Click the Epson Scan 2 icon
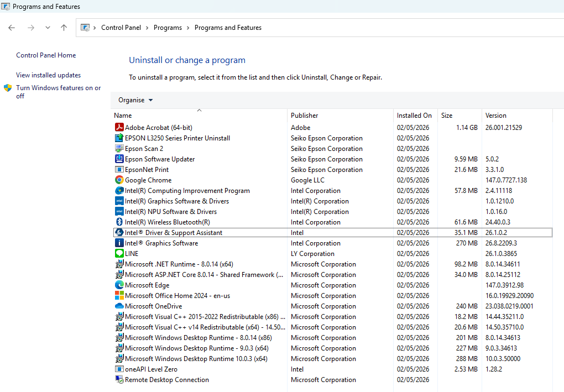The width and height of the screenshot is (564, 392). pyautogui.click(x=119, y=148)
